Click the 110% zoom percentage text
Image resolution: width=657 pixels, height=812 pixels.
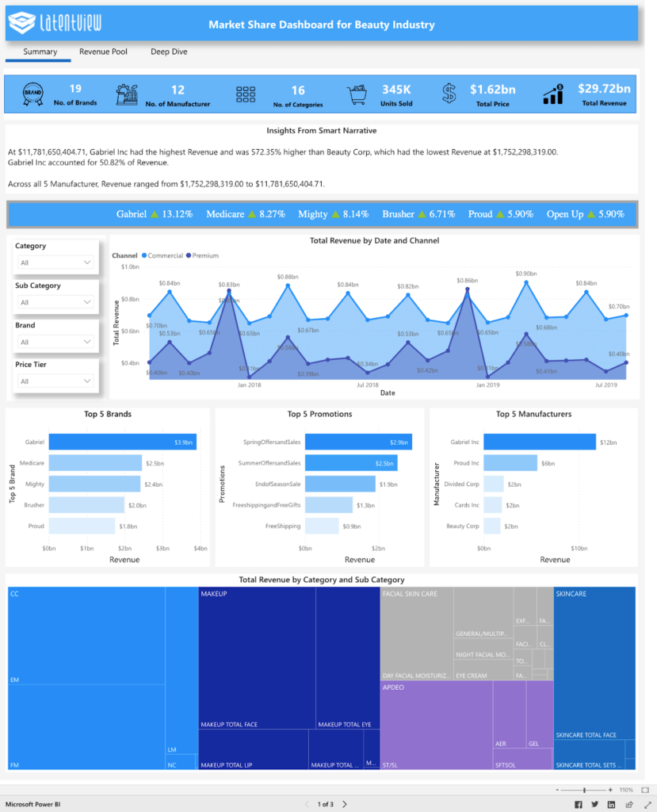(626, 791)
